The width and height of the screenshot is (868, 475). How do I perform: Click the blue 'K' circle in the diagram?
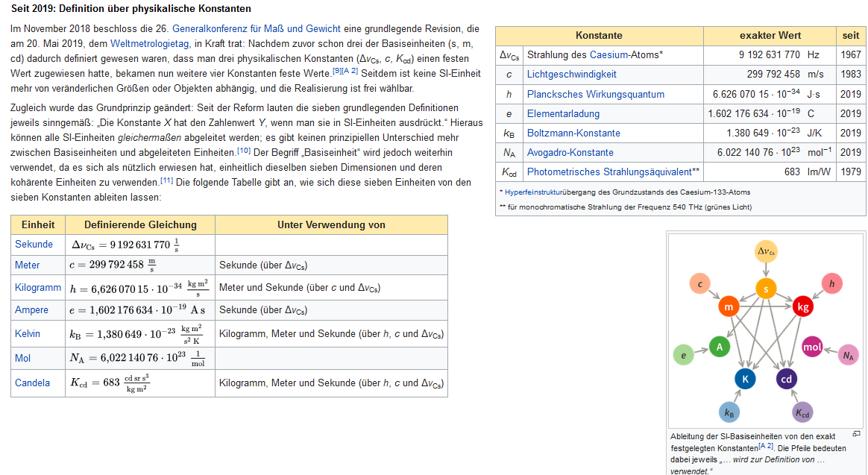coord(744,379)
